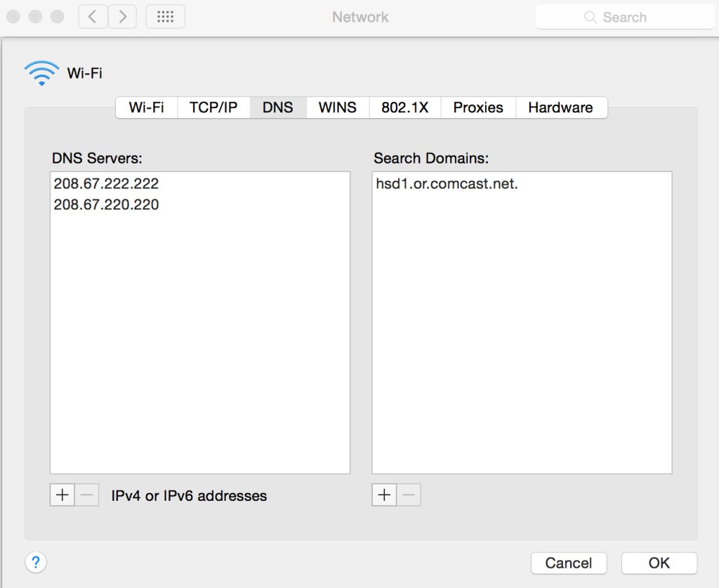Viewport: 719px width, 588px height.
Task: Select DNS server 208.67.222.222
Action: click(x=106, y=183)
